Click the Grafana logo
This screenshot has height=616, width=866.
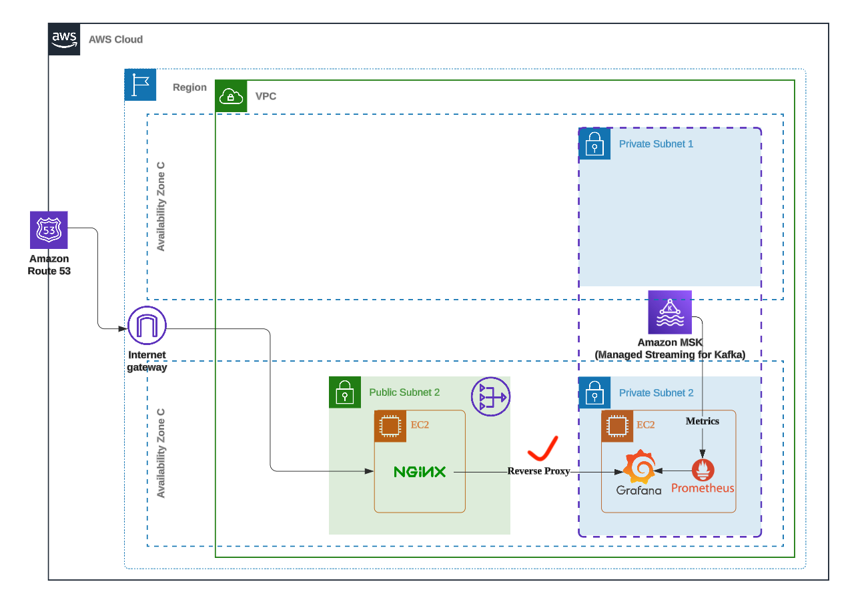[639, 467]
